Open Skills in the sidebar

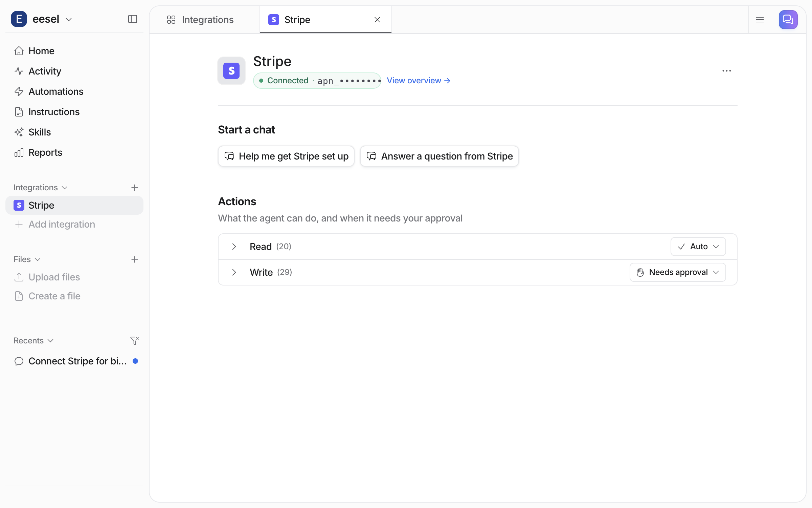click(x=74, y=132)
